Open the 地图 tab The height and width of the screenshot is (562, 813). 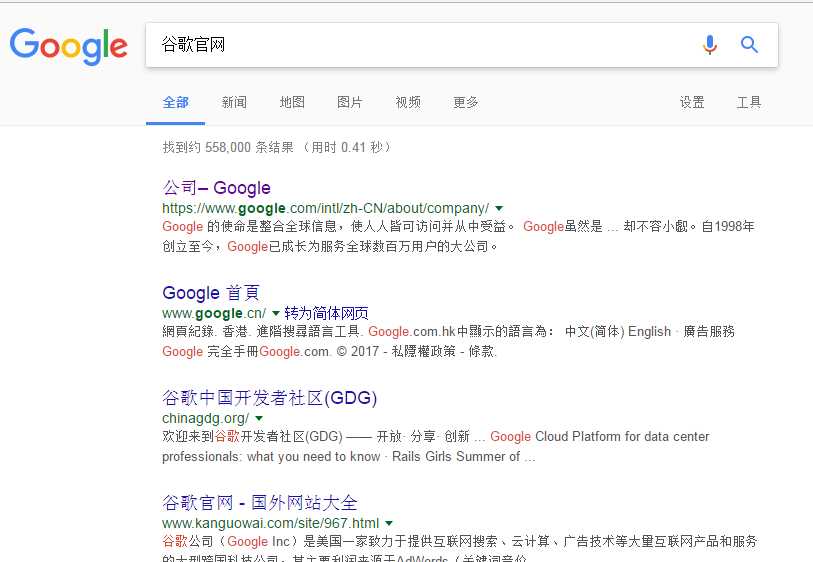pos(292,102)
